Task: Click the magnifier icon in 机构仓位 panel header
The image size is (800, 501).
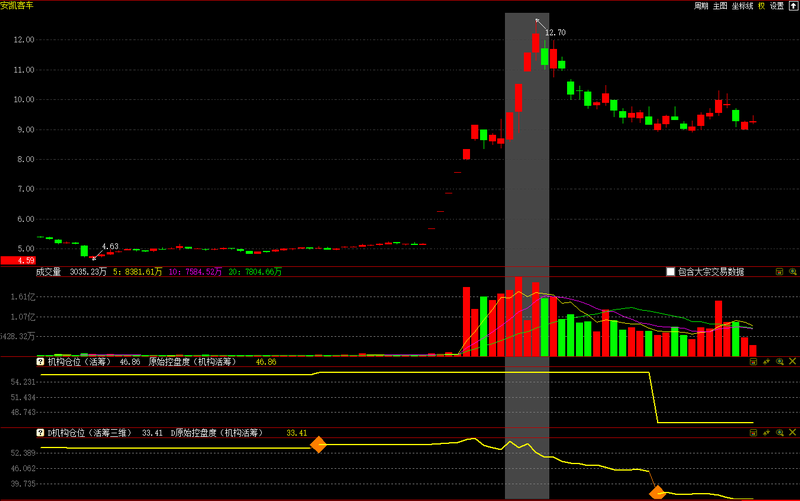Action: tap(780, 362)
